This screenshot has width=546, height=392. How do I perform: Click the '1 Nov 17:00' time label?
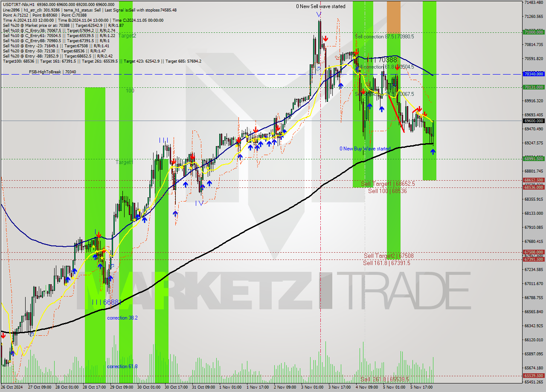pyautogui.click(x=257, y=387)
